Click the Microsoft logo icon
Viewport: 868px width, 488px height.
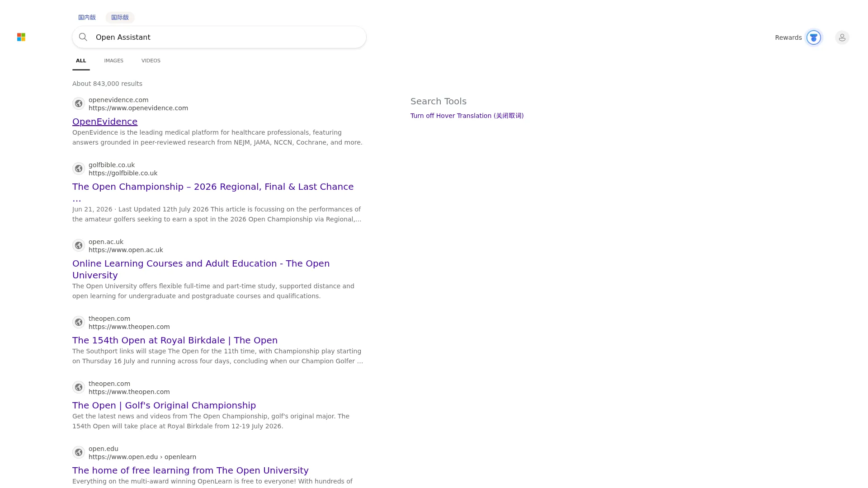[21, 37]
